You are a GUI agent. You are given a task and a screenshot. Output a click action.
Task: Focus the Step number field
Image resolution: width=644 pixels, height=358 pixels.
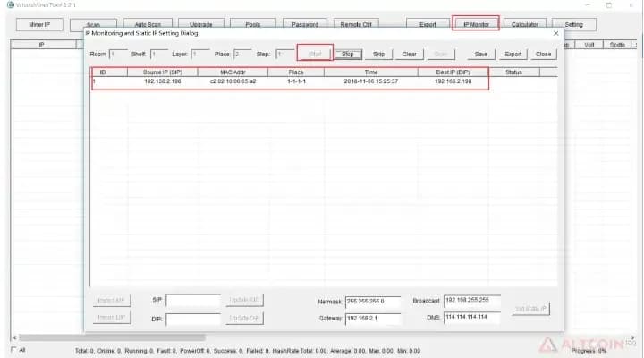tap(284, 55)
